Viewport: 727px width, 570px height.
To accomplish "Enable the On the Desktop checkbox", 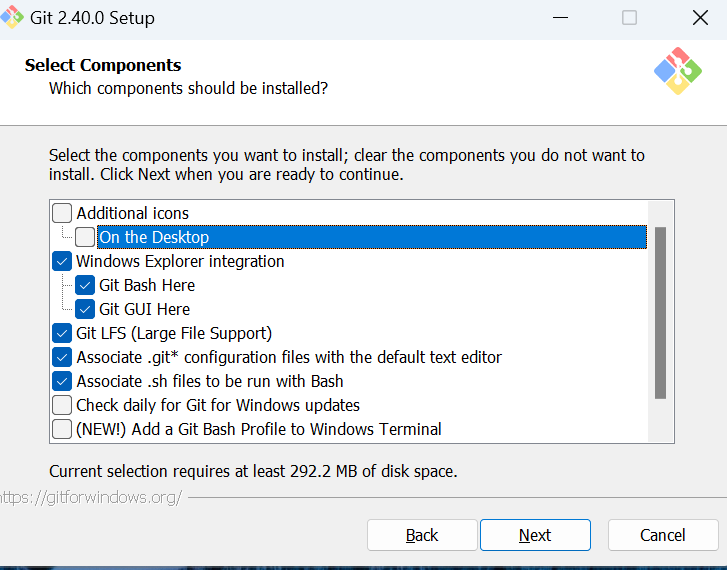I will (85, 237).
